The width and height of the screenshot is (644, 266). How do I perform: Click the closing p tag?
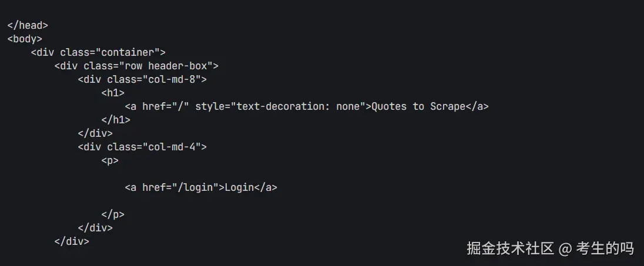click(112, 214)
